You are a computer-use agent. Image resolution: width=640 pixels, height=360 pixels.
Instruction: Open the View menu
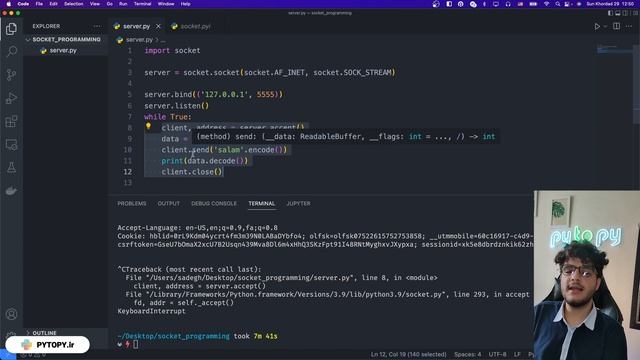(95, 4)
